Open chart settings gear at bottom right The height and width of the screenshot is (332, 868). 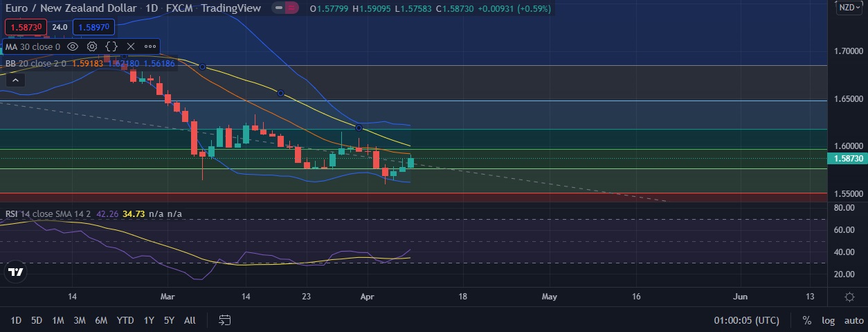pos(849,297)
